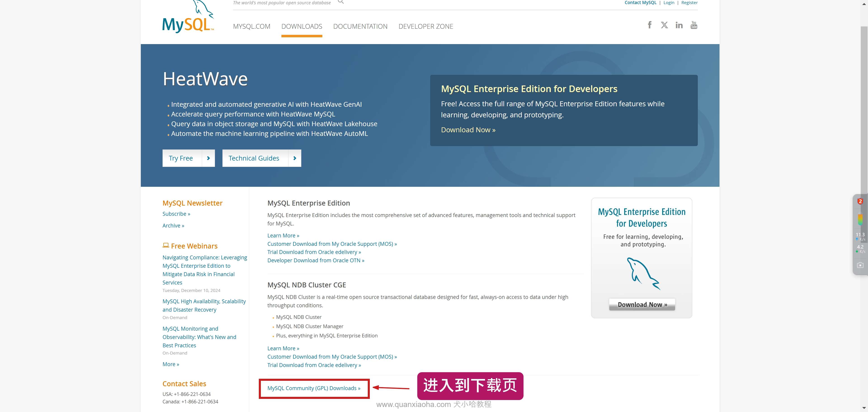The image size is (868, 412).
Task: Click Learn More under Enterprise Edition
Action: click(283, 235)
